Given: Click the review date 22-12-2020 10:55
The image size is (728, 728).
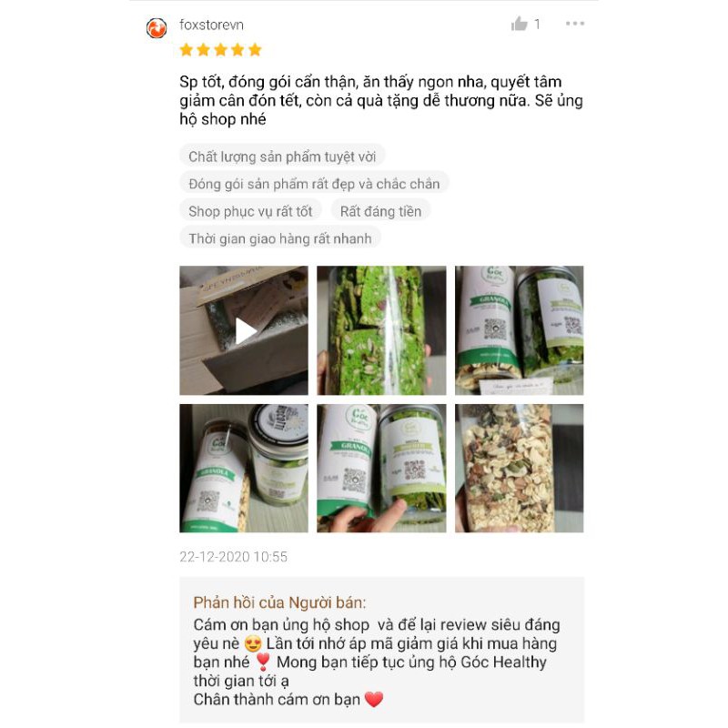Looking at the screenshot, I should click(x=234, y=557).
